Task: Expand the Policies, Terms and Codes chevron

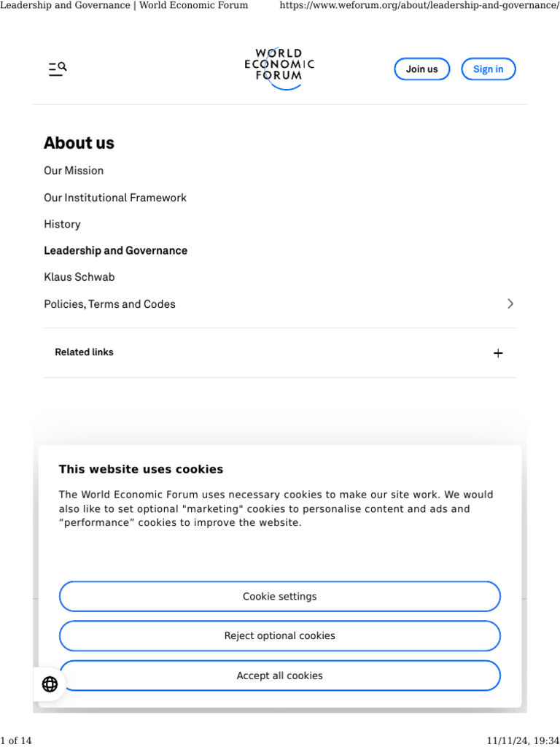Action: tap(510, 303)
